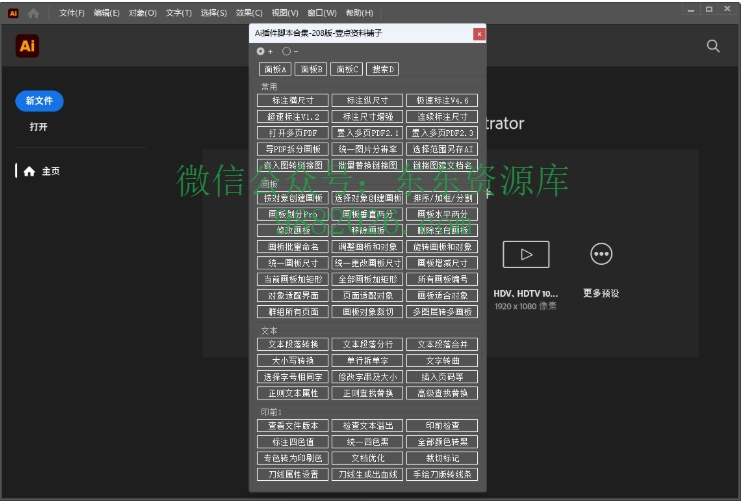Select the '+' radio button

point(261,51)
